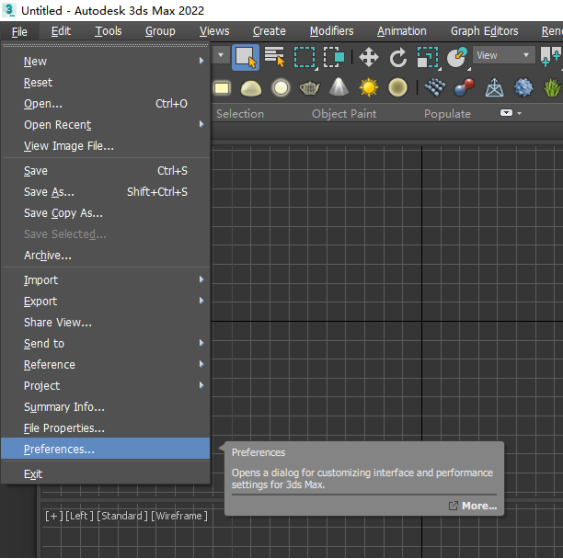
Task: Select the Select and Scale tool
Action: 428,57
